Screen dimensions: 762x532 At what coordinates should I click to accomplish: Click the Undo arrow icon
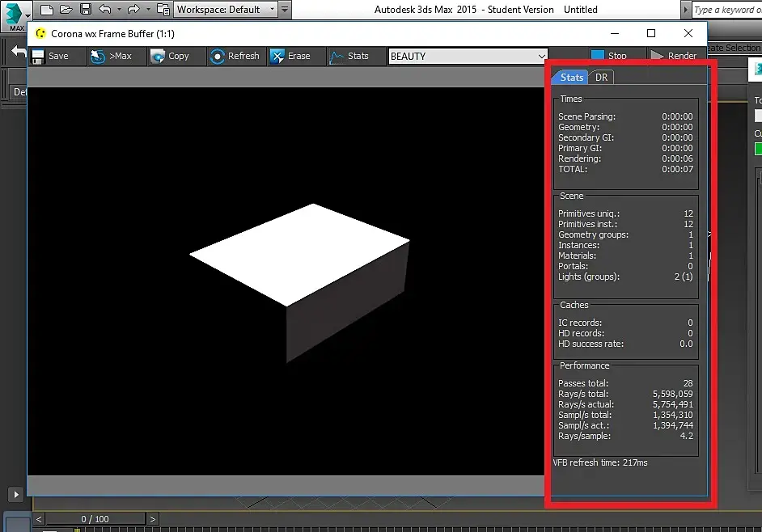(105, 10)
